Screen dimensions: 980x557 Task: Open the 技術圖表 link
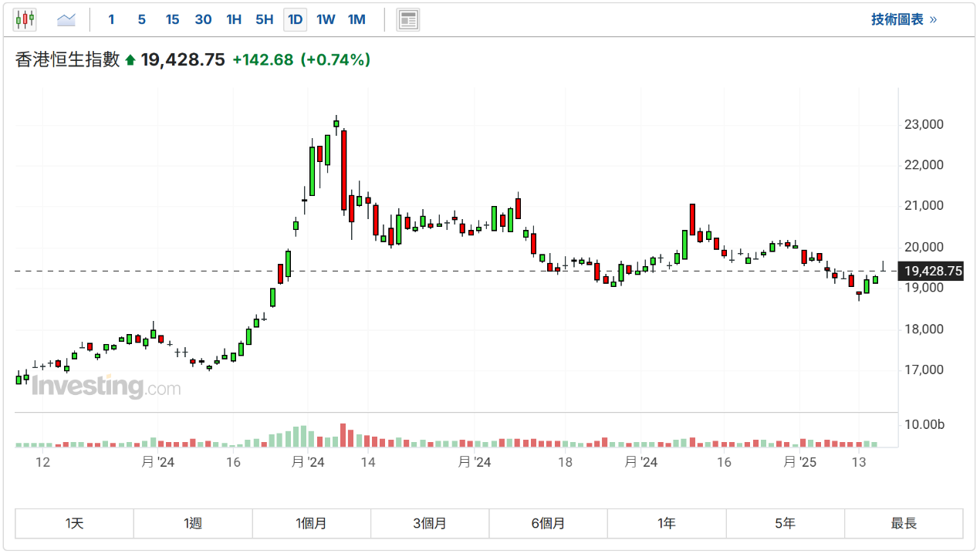click(904, 19)
